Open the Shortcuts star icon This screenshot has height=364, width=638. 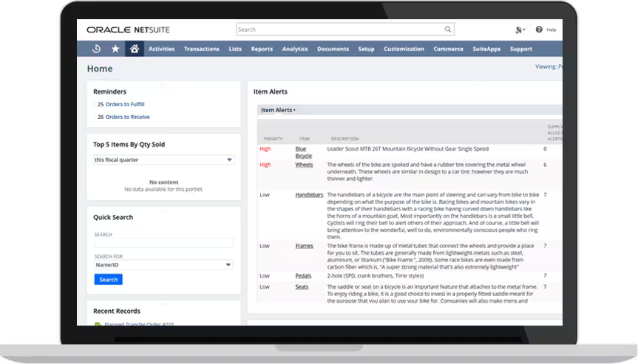115,49
